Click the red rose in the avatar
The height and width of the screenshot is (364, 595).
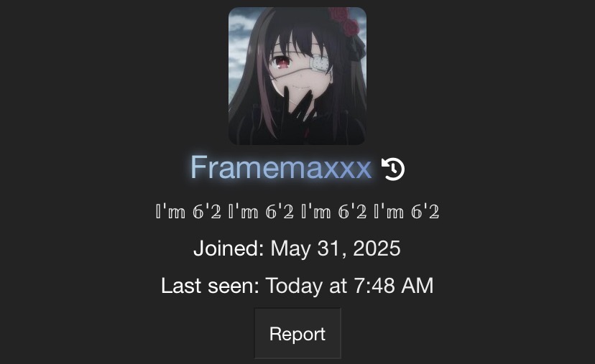point(346,21)
